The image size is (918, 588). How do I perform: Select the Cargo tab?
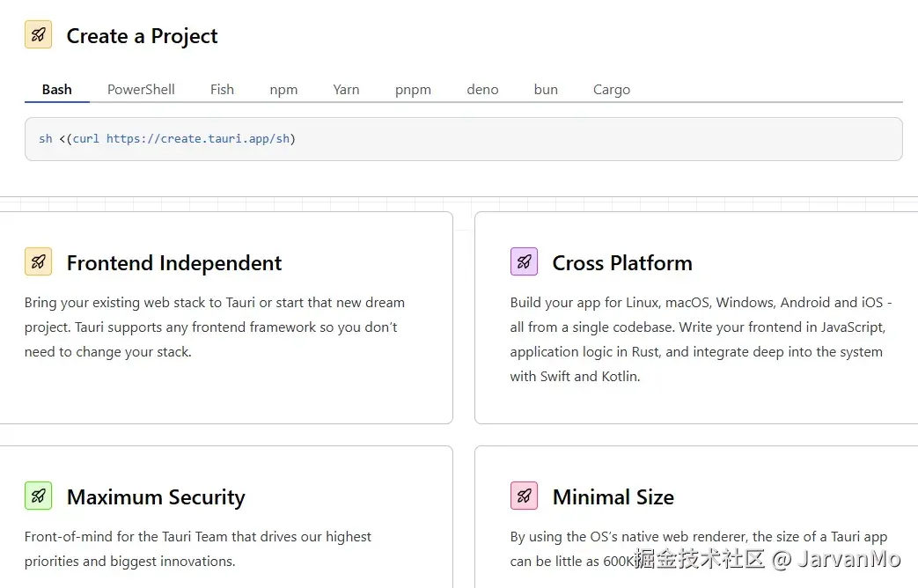click(x=611, y=89)
